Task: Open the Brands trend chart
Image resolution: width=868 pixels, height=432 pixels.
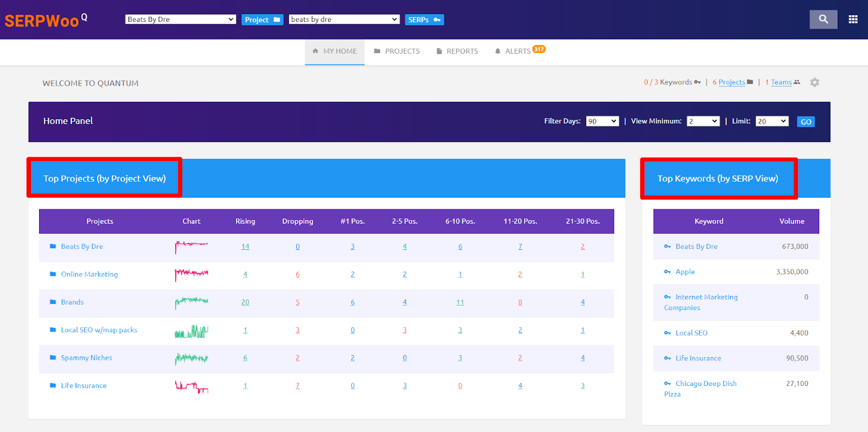Action: click(x=192, y=302)
